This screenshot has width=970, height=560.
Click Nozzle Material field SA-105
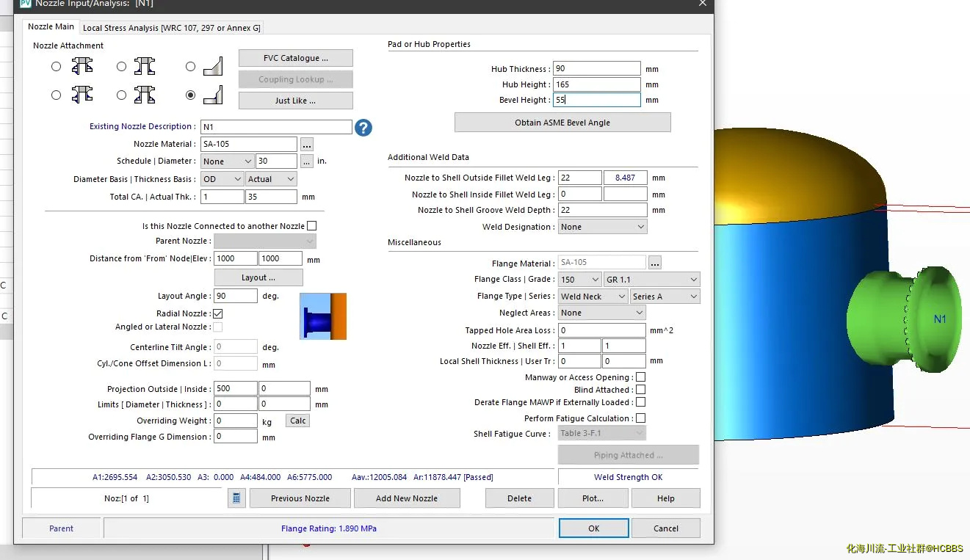(x=249, y=145)
